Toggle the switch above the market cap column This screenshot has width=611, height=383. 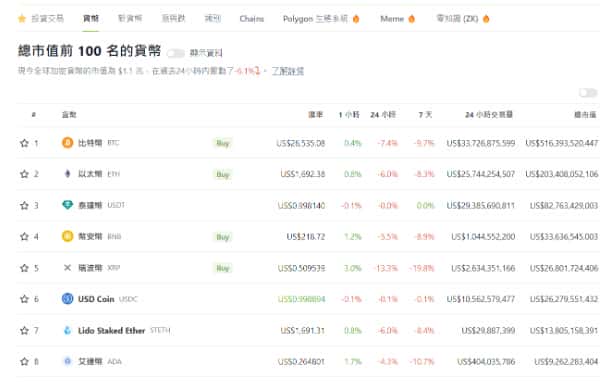[588, 93]
